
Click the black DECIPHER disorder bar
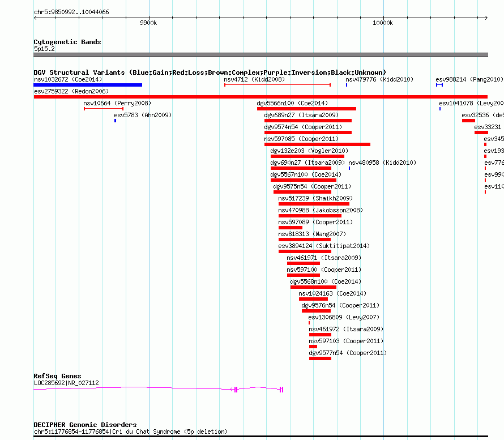click(x=260, y=437)
